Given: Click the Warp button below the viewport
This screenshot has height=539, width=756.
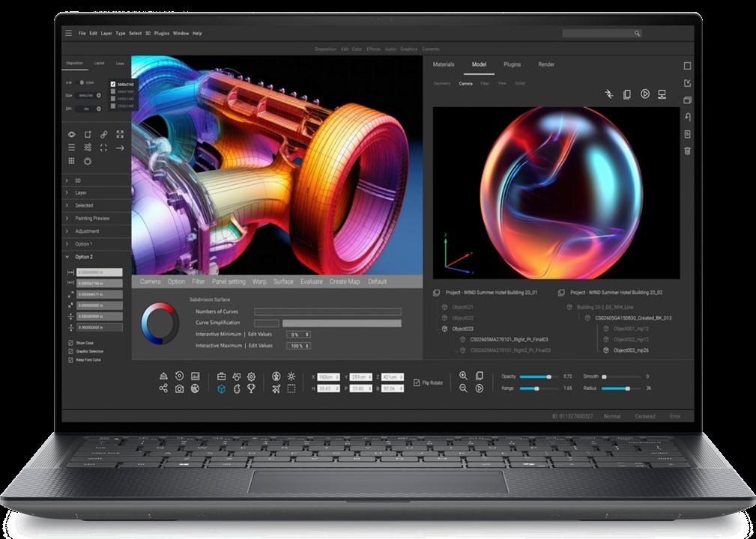Looking at the screenshot, I should pyautogui.click(x=259, y=281).
